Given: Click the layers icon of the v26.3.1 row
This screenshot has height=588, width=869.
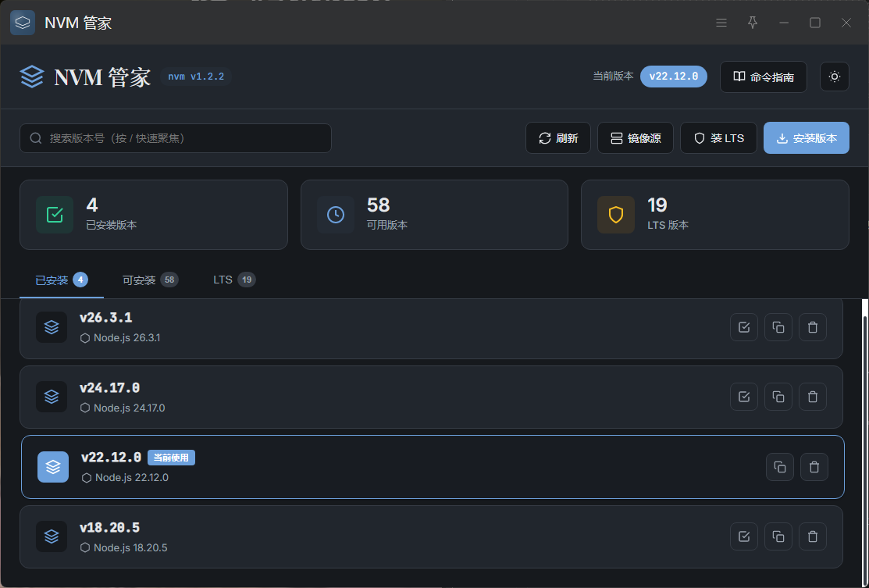Looking at the screenshot, I should pos(52,327).
